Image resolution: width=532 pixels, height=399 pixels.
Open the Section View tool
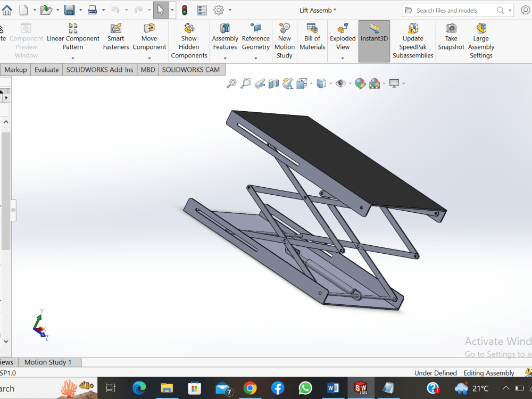(273, 84)
